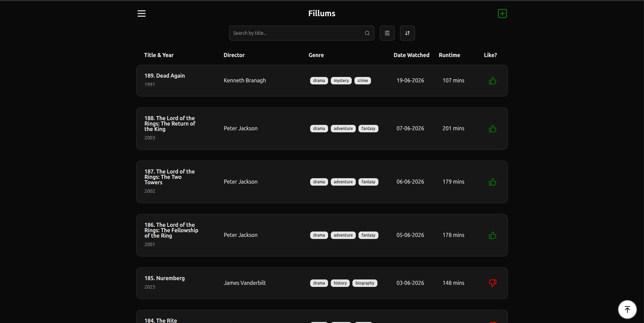
Task: Click the 107 mins runtime
Action: pos(453,80)
